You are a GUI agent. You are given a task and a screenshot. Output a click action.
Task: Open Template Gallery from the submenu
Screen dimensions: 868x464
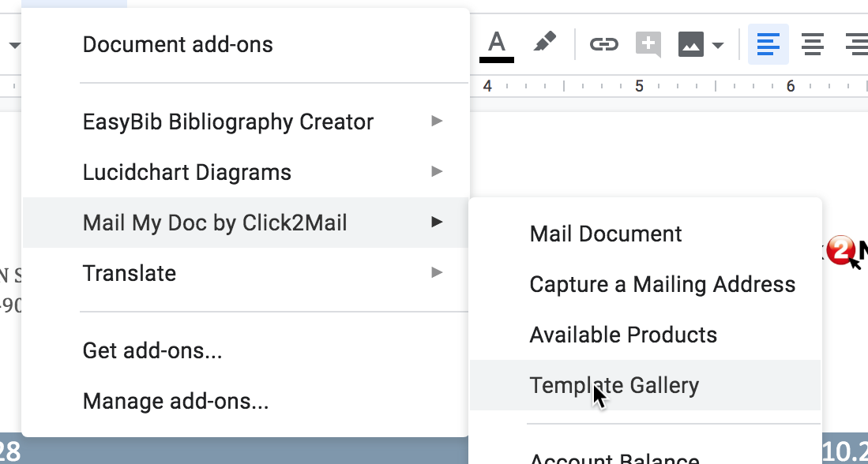pyautogui.click(x=645, y=385)
